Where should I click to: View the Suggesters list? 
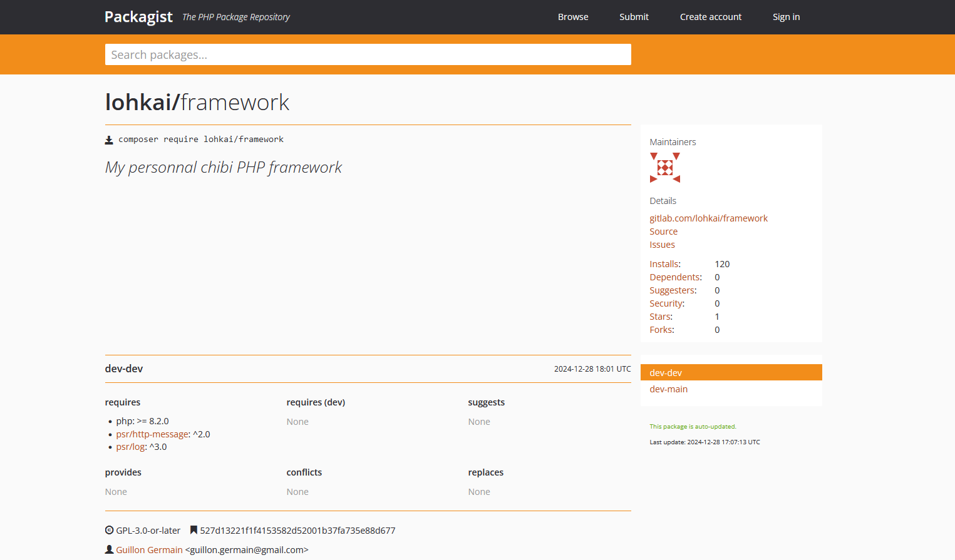pyautogui.click(x=673, y=290)
